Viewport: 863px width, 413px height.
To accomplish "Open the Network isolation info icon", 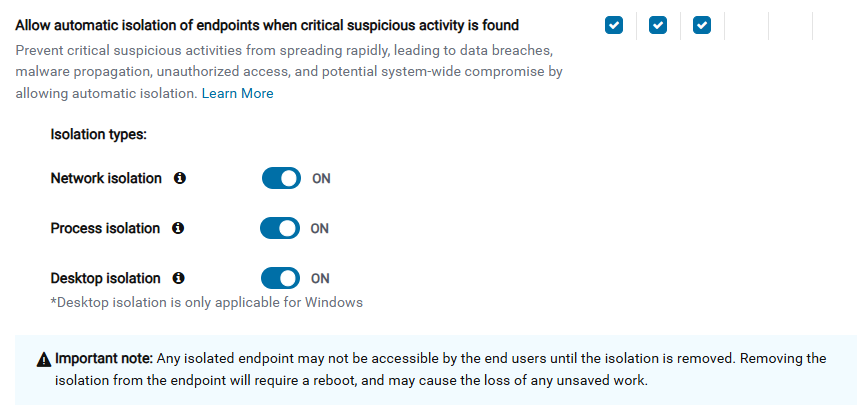I will [x=179, y=178].
